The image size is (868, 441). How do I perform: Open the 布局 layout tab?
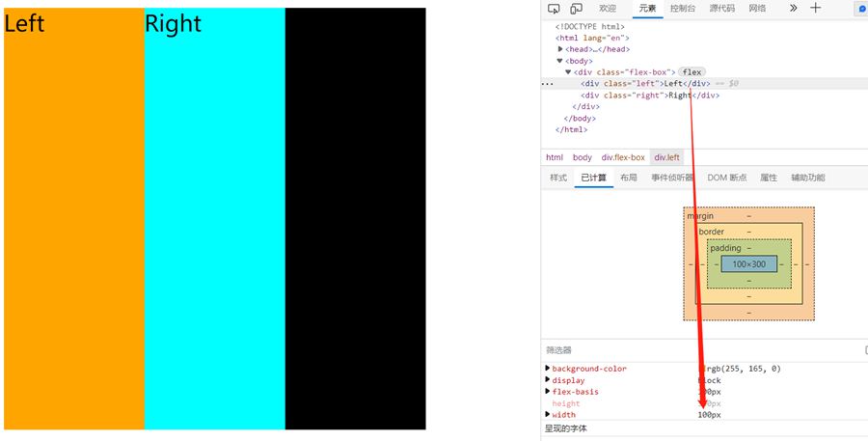tap(628, 178)
